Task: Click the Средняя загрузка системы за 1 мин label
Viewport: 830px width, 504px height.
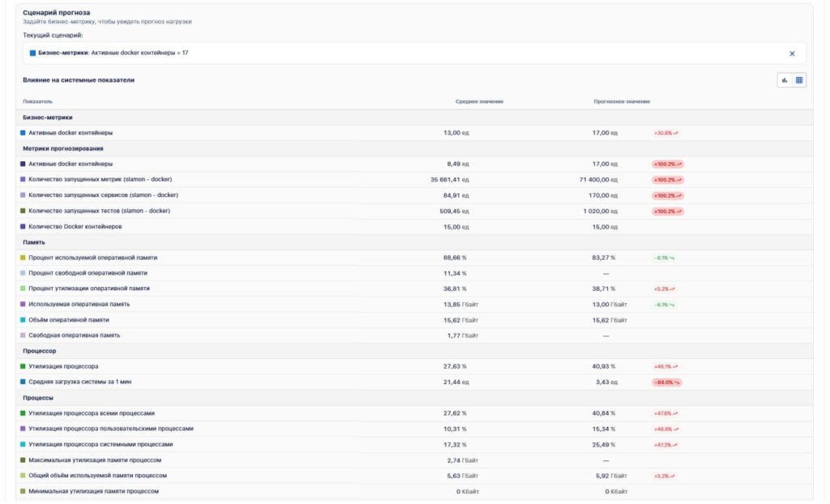Action: coord(79,382)
